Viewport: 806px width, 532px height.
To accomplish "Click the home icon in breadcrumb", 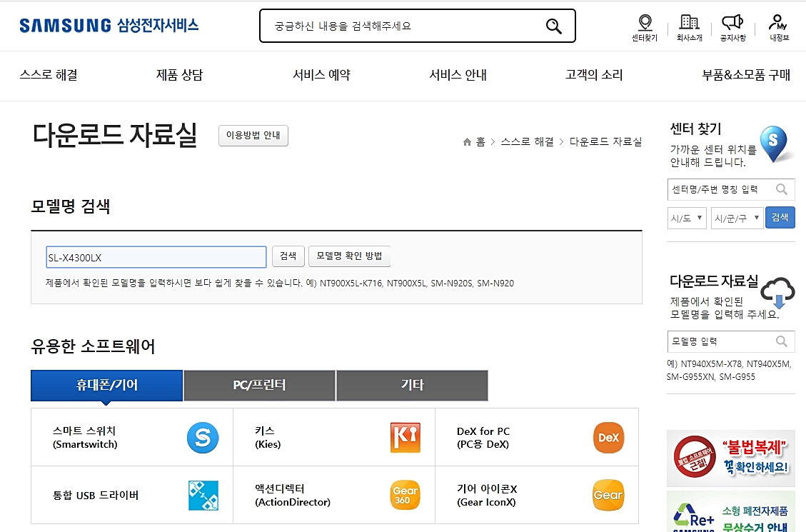I will point(467,142).
